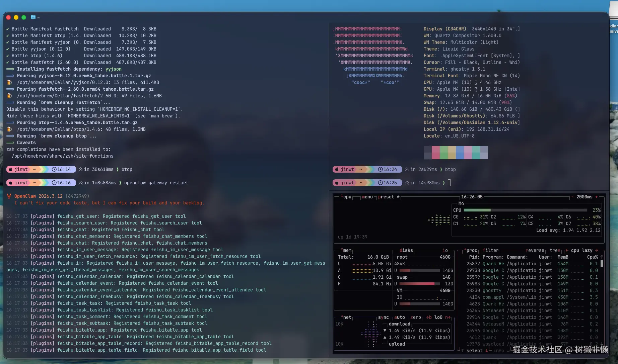Click the red down arrow beside select
The image size is (618, 364).
point(487,351)
